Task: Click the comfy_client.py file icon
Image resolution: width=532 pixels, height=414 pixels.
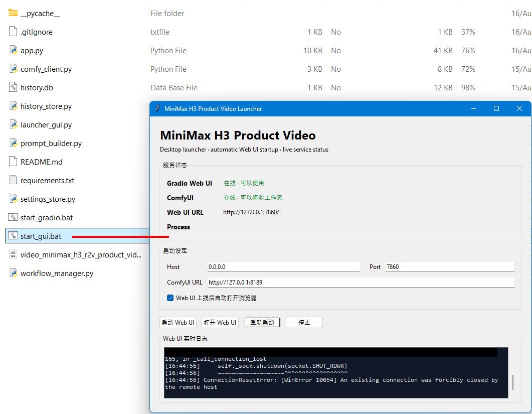Action: (13, 69)
